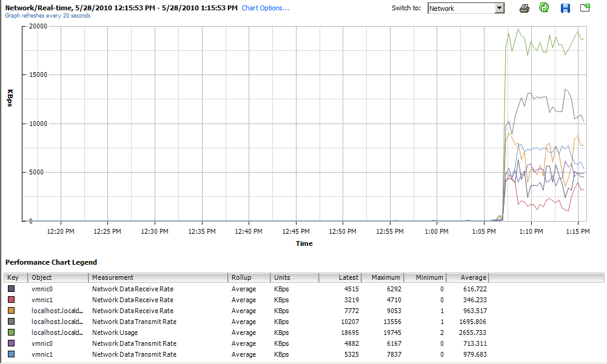The image size is (607, 364).
Task: Sort by the Latest column header
Action: coord(340,278)
